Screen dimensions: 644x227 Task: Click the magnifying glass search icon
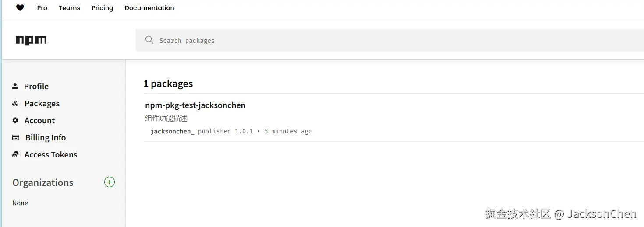pos(149,40)
